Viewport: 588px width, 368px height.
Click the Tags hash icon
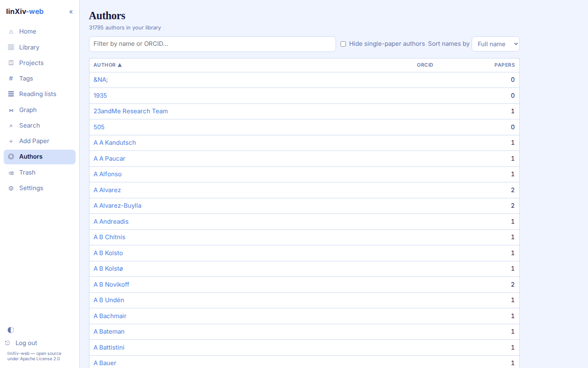(11, 79)
